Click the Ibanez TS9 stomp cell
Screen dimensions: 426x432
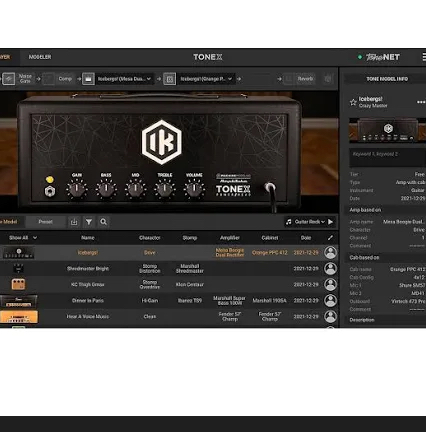click(190, 301)
